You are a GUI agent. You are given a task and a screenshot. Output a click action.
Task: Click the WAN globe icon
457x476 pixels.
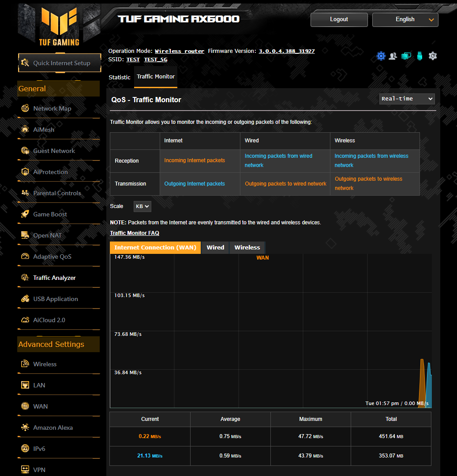[x=25, y=406]
